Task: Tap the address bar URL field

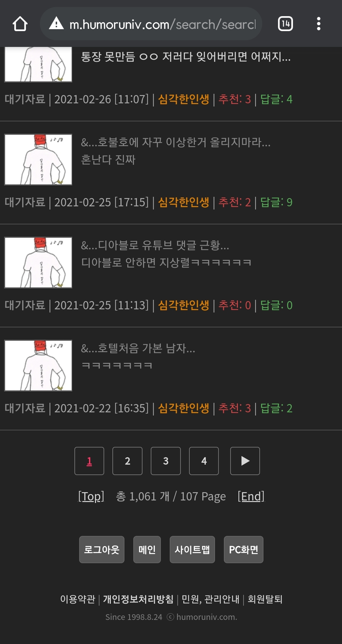Action: click(x=162, y=24)
